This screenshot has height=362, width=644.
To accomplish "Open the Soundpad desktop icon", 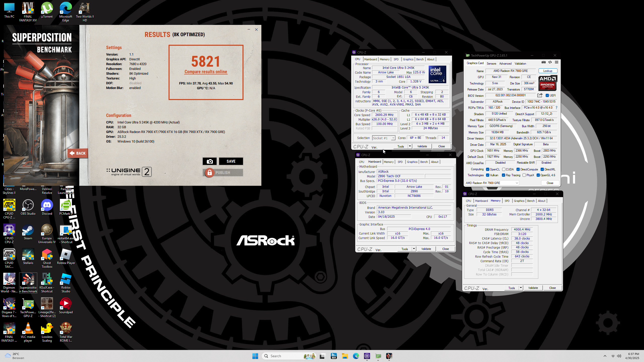I will tap(66, 306).
